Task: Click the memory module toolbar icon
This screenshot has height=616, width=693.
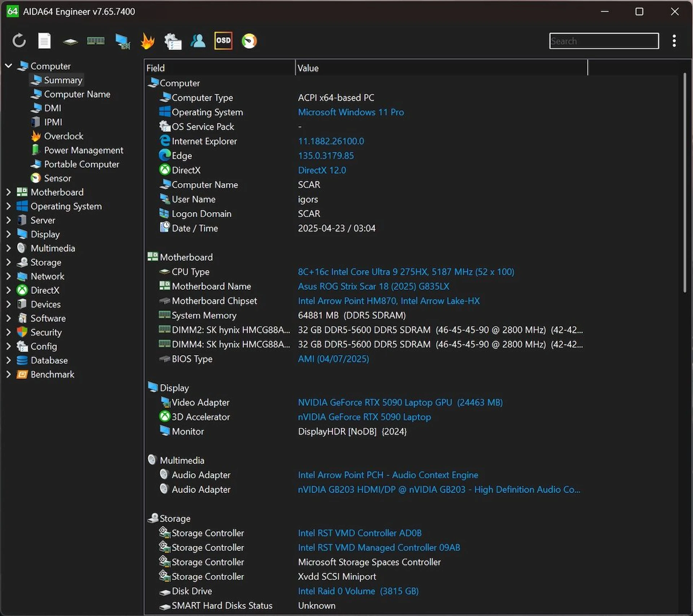Action: pos(96,41)
